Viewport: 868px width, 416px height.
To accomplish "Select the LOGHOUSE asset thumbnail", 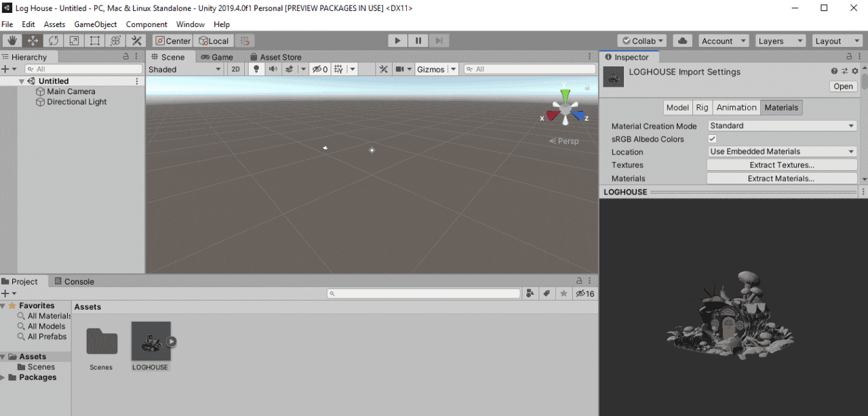I will [151, 342].
